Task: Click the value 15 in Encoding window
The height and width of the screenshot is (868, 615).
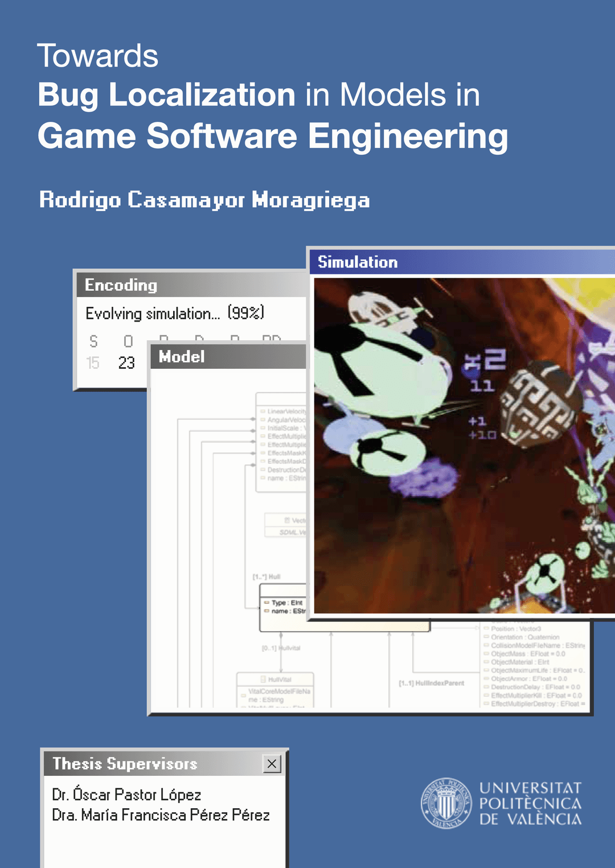Action: tap(93, 363)
